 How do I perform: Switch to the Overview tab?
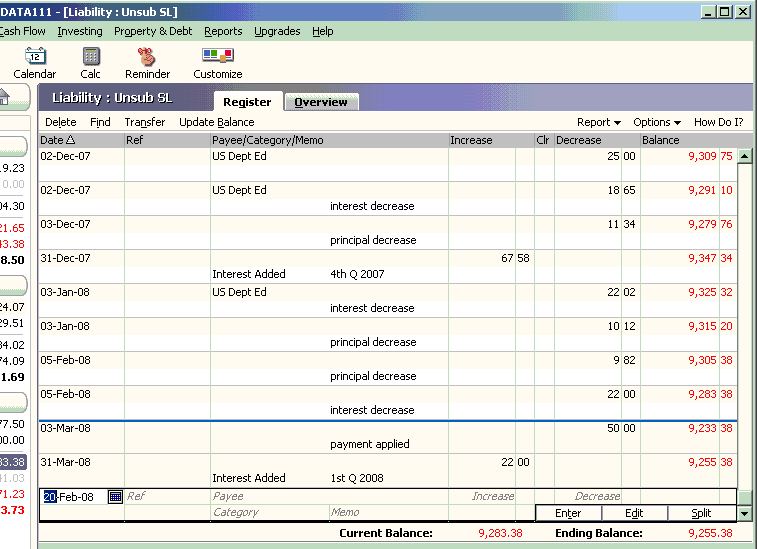[x=321, y=102]
